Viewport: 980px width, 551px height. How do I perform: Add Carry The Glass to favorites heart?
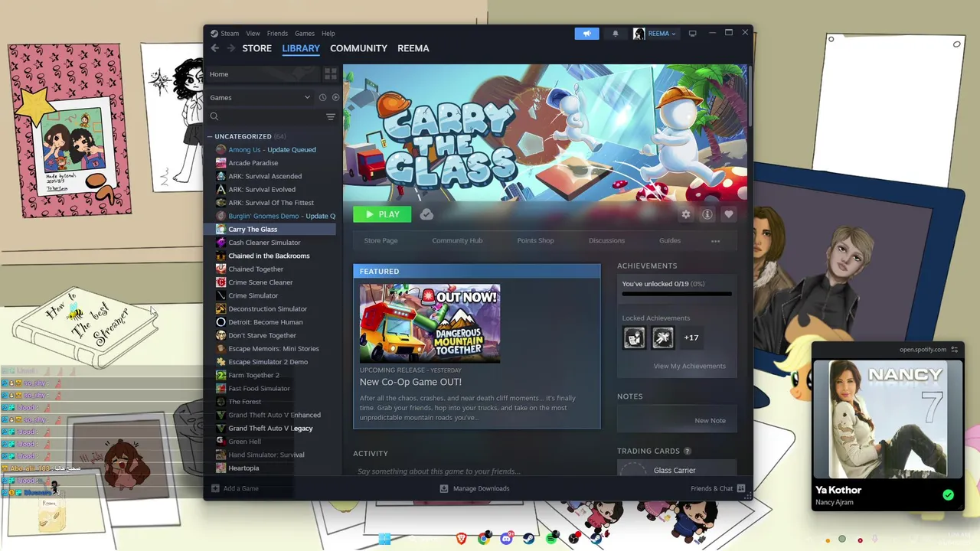[729, 215]
